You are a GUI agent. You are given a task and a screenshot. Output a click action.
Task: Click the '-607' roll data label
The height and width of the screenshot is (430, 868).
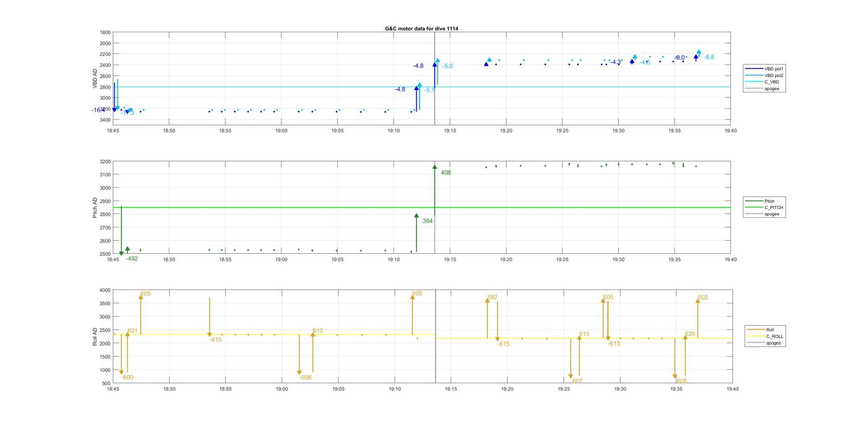577,381
